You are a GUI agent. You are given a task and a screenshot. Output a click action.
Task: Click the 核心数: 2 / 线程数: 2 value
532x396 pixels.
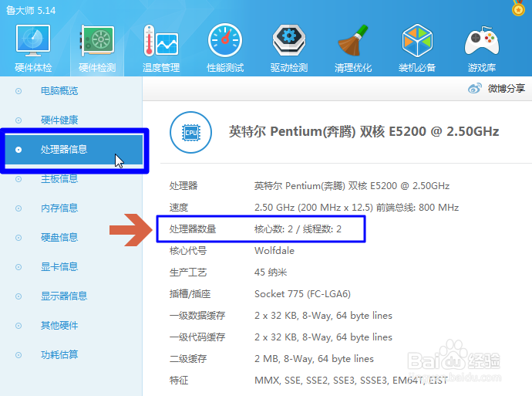click(298, 229)
